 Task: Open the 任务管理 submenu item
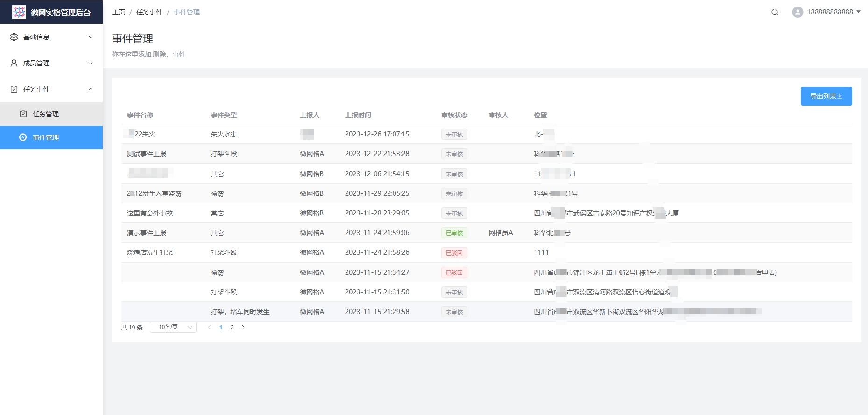coord(46,114)
